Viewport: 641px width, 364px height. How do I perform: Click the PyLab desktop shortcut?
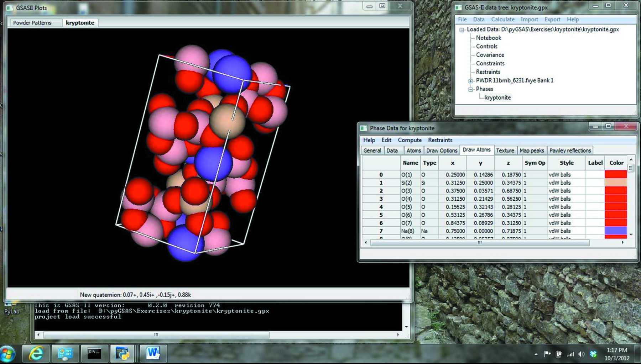(11, 308)
